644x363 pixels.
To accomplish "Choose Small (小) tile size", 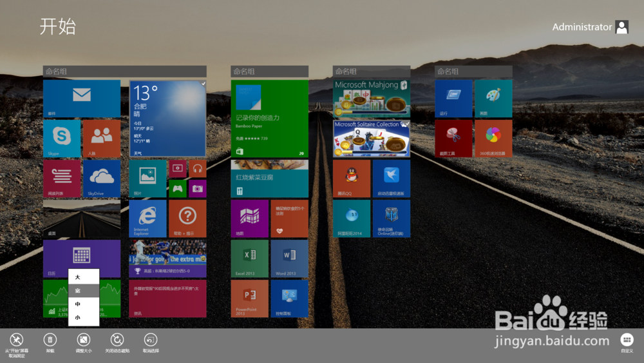I will pyautogui.click(x=84, y=317).
